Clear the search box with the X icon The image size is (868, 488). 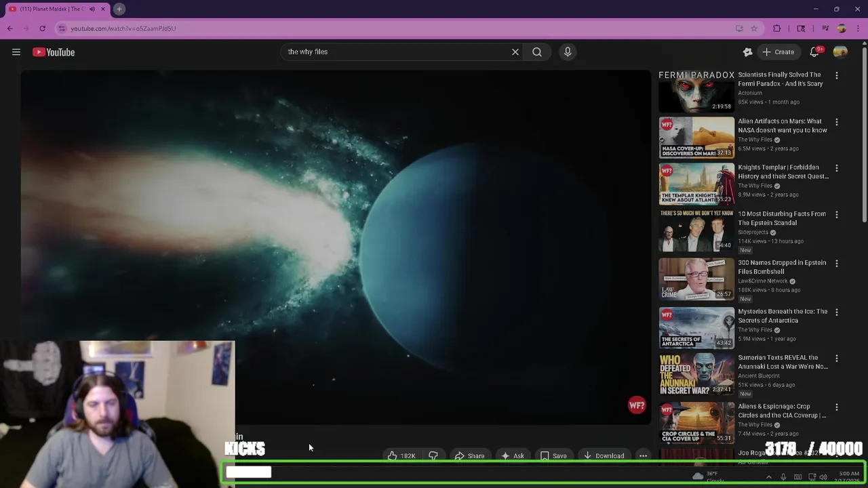(515, 52)
